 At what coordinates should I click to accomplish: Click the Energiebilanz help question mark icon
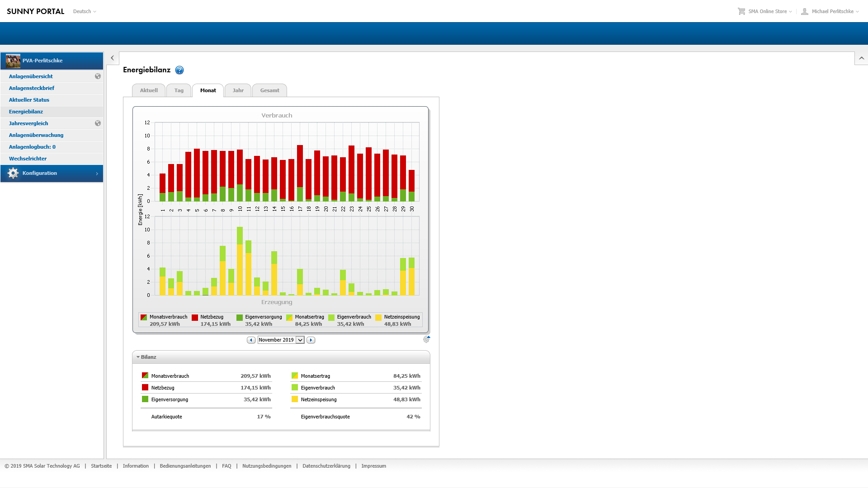(x=179, y=70)
